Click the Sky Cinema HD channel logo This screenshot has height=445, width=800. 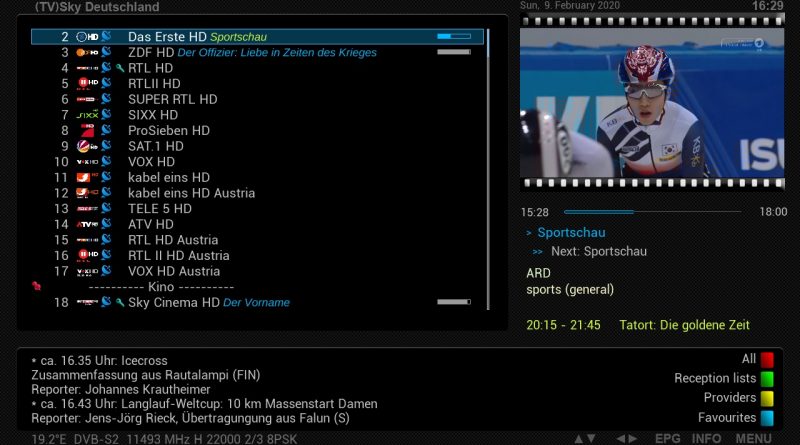pyautogui.click(x=87, y=303)
